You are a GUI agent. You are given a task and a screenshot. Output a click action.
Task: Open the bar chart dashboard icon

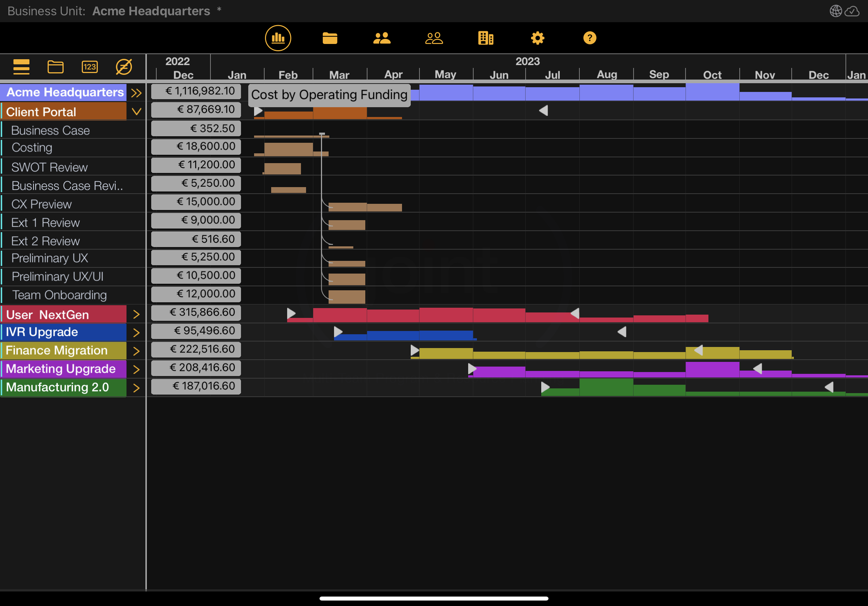coord(278,38)
